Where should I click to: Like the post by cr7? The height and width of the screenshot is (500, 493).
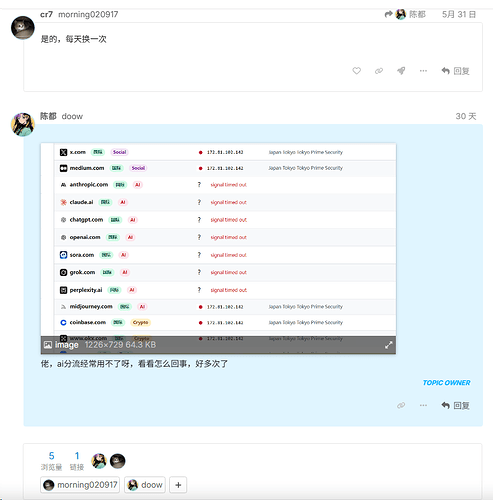click(x=356, y=71)
